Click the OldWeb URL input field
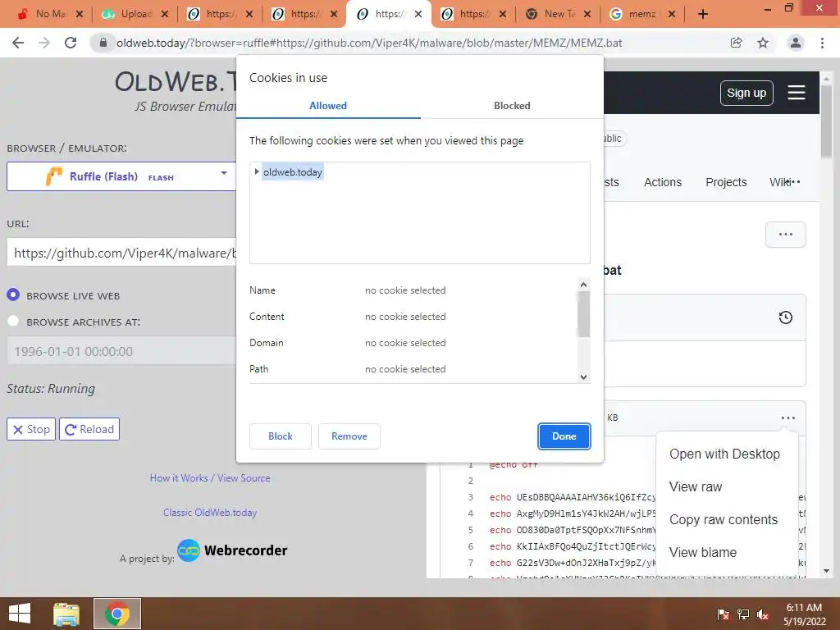Viewport: 840px width, 630px height. pos(121,253)
